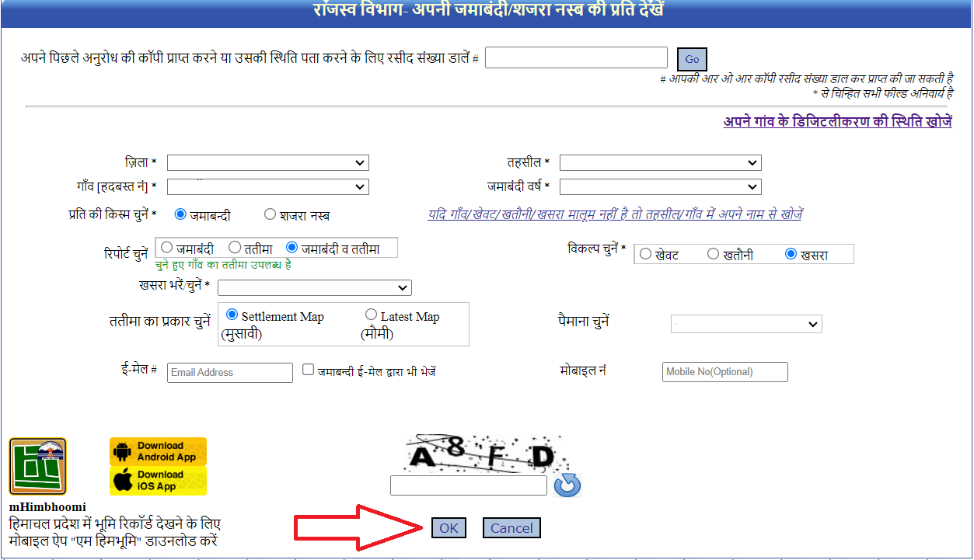Click the Go button beside receipt number
The height and width of the screenshot is (560, 974).
tap(692, 59)
